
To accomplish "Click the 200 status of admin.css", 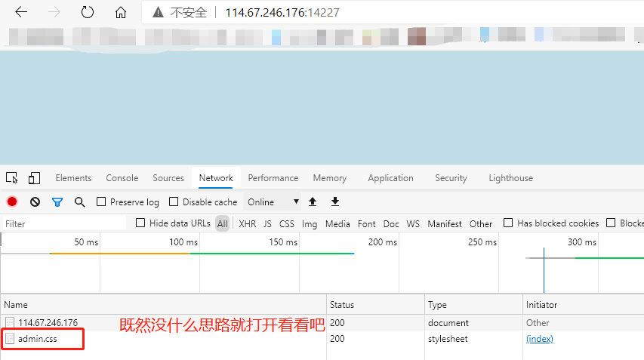I will tap(337, 339).
